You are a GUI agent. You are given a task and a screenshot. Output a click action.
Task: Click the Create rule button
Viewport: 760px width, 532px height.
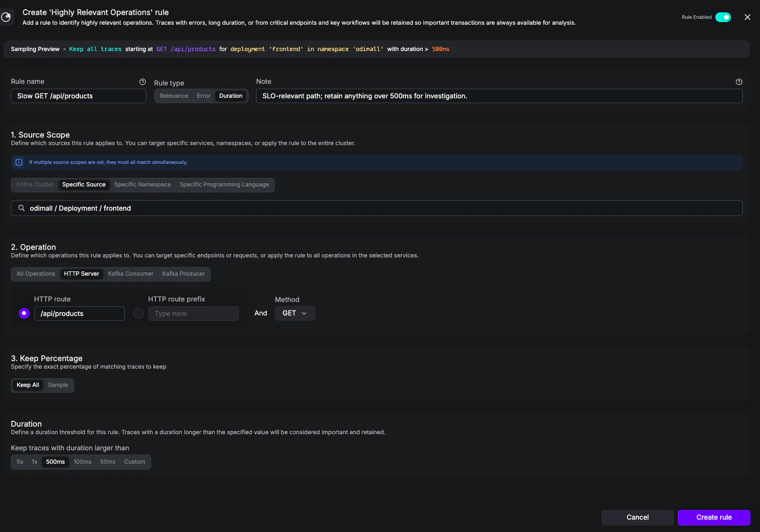point(714,517)
